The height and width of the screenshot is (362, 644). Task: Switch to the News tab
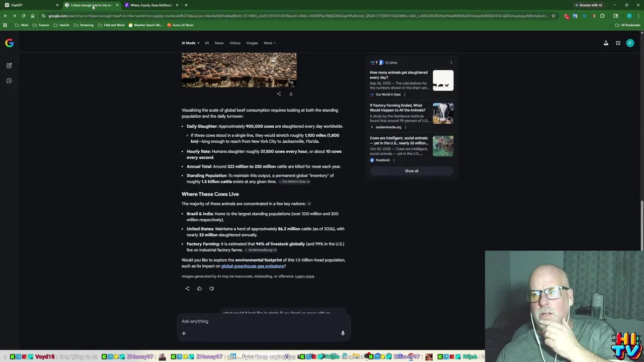point(219,43)
